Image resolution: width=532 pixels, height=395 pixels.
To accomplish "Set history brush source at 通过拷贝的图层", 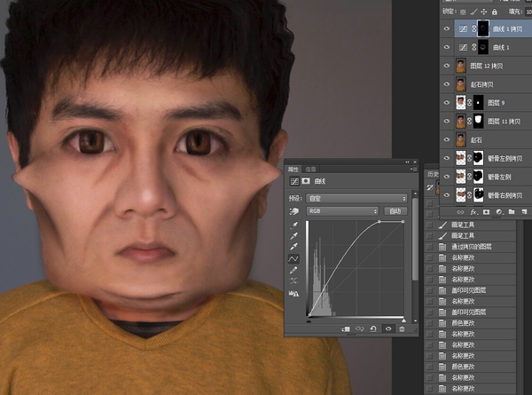I will [x=430, y=247].
